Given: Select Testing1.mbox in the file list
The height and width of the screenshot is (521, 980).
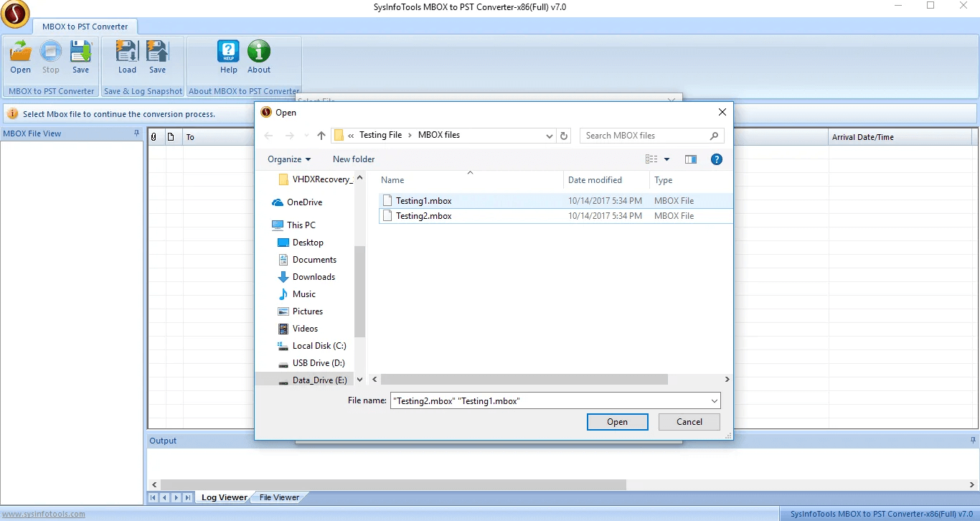Looking at the screenshot, I should click(425, 200).
